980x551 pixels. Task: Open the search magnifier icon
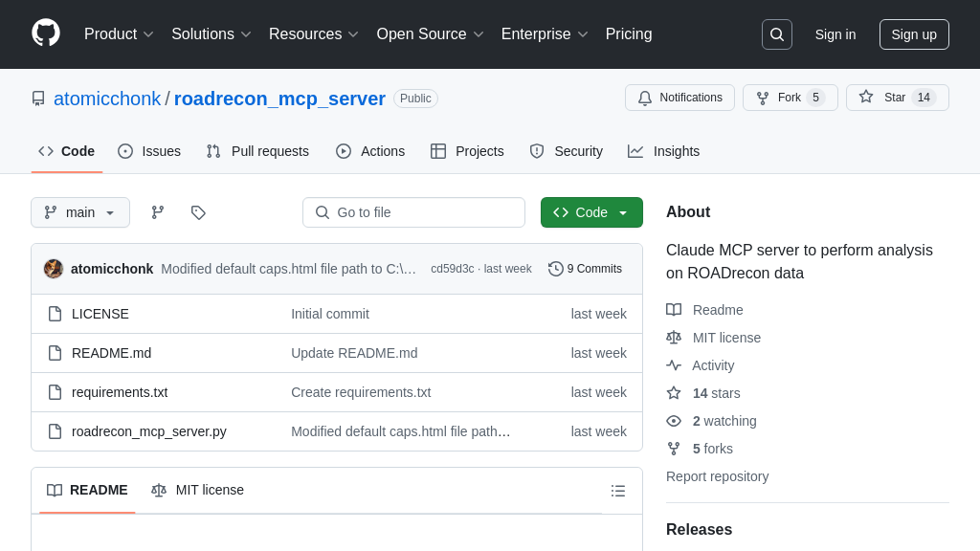[x=776, y=34]
